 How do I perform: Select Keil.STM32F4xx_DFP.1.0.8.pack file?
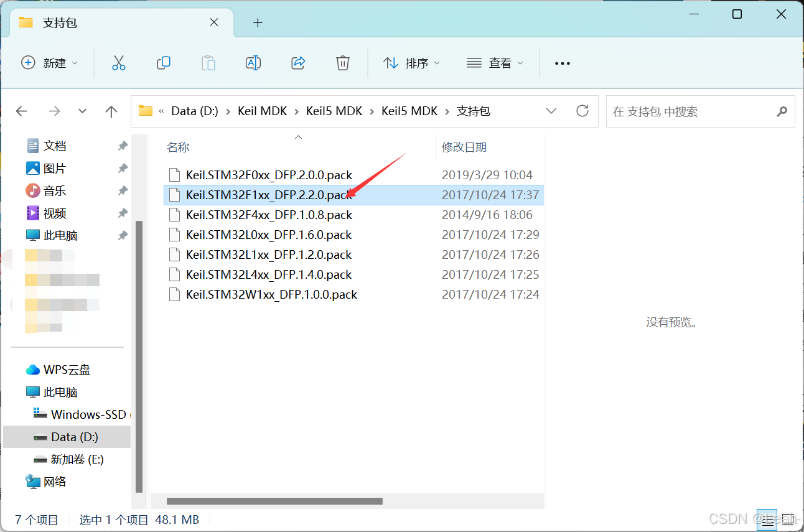click(x=269, y=215)
